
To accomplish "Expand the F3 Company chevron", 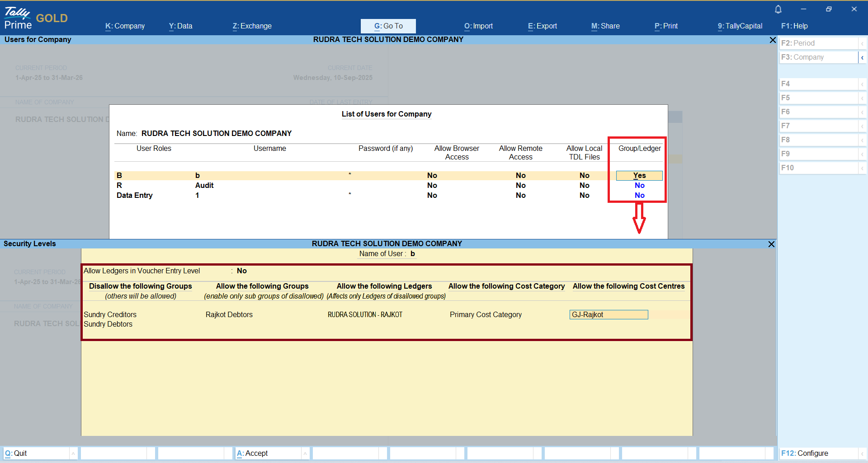I will click(862, 57).
